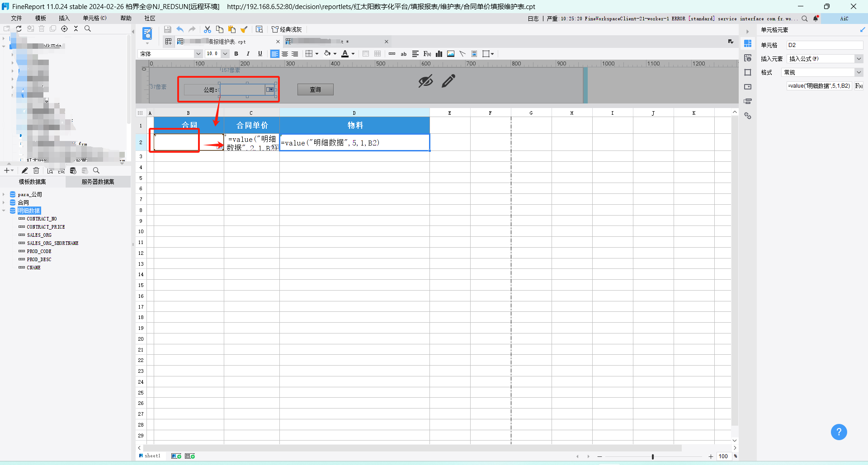Click the undo arrow icon

pos(180,29)
